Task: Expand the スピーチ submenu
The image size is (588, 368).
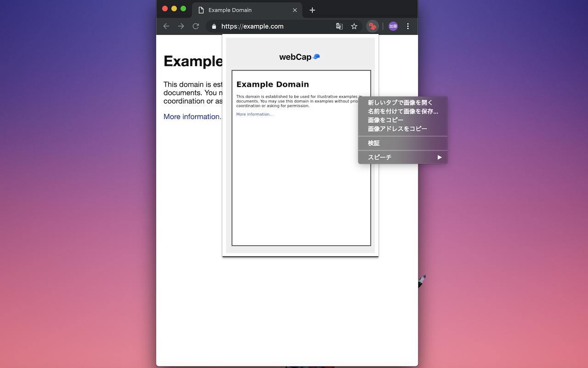Action: coord(402,157)
